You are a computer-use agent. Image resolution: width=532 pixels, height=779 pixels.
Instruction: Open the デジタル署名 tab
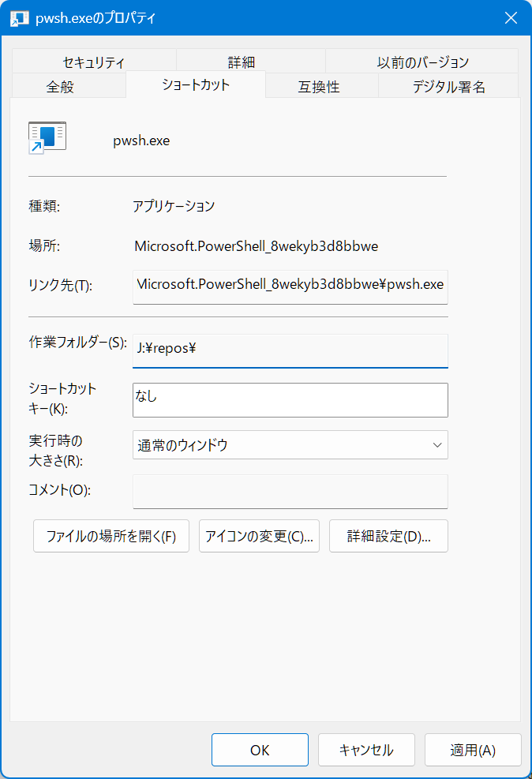(448, 87)
